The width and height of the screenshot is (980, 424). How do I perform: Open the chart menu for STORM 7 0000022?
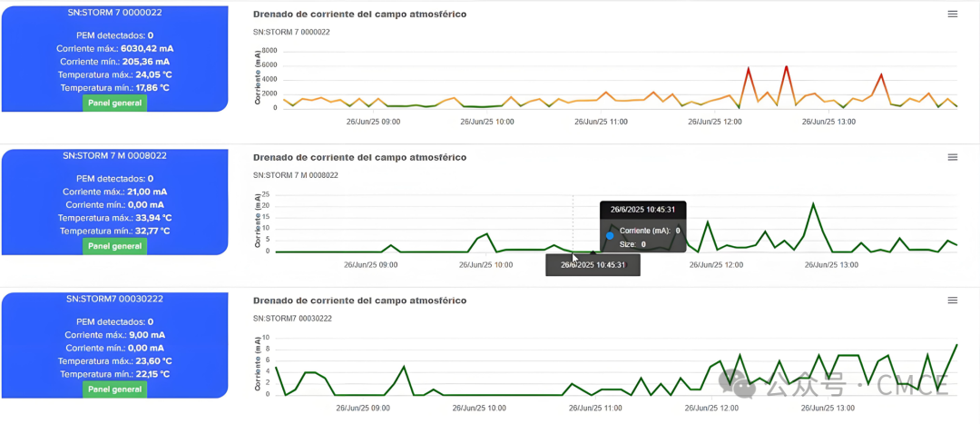tap(952, 15)
